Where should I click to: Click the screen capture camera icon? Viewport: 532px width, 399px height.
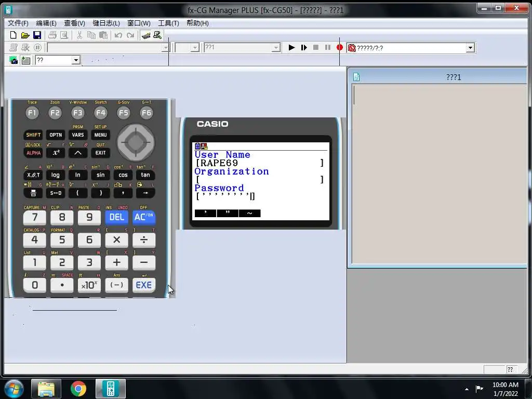14,60
